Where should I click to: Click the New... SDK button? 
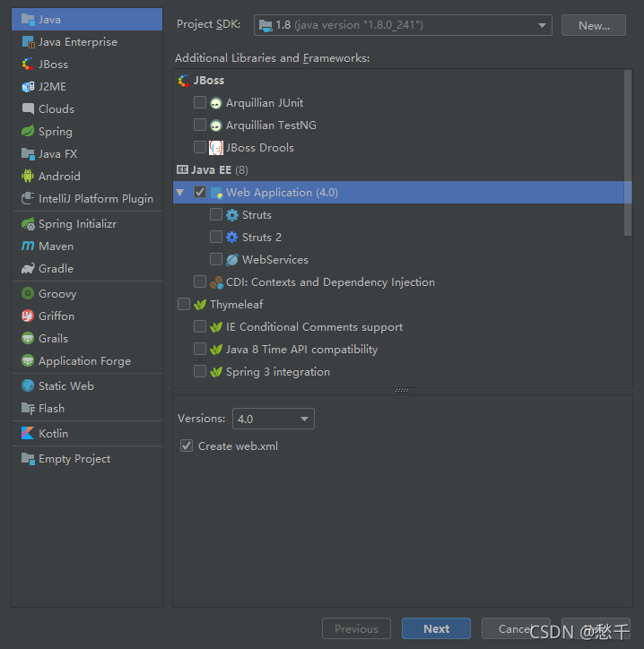pos(594,25)
